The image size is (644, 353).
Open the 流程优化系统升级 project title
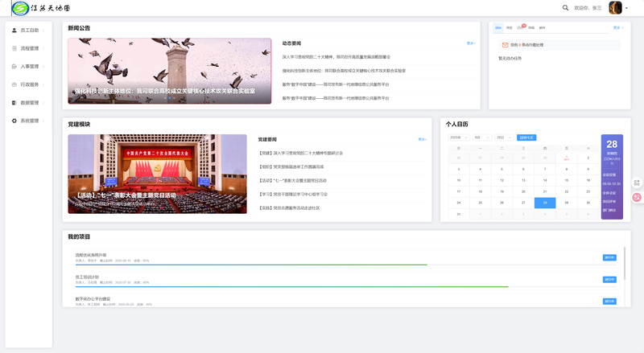pyautogui.click(x=91, y=256)
